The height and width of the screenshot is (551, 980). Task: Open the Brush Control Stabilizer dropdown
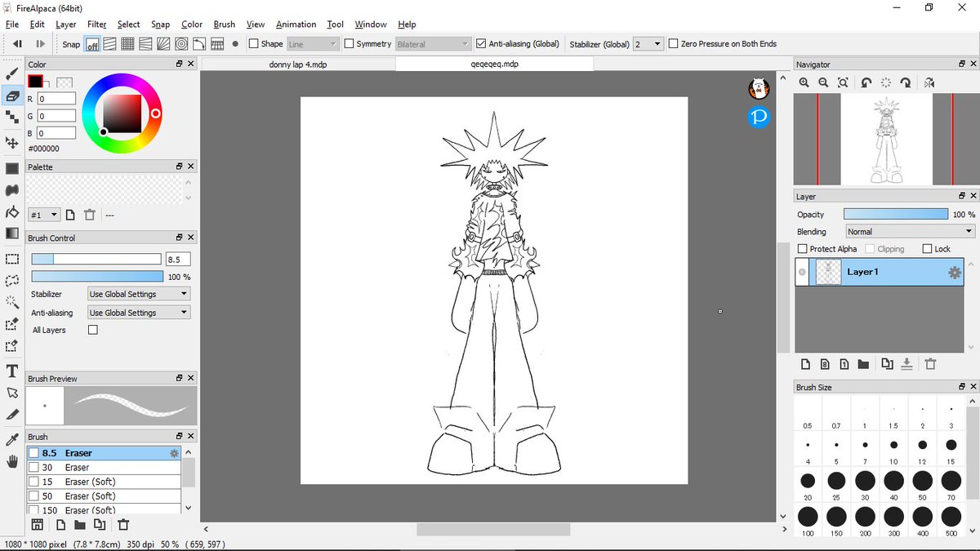(x=138, y=294)
